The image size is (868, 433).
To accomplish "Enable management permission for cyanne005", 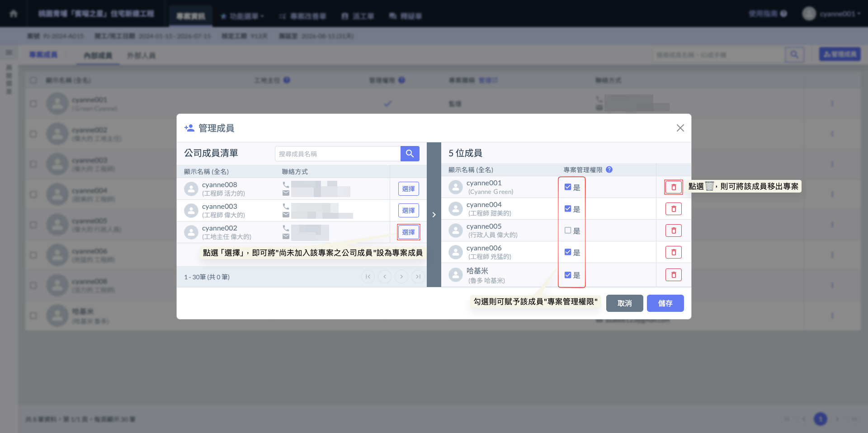I will click(568, 231).
